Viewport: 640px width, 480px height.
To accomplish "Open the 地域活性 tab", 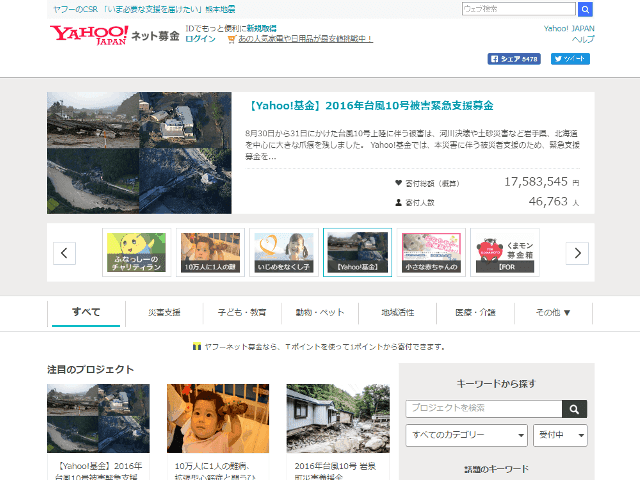I will click(x=398, y=313).
